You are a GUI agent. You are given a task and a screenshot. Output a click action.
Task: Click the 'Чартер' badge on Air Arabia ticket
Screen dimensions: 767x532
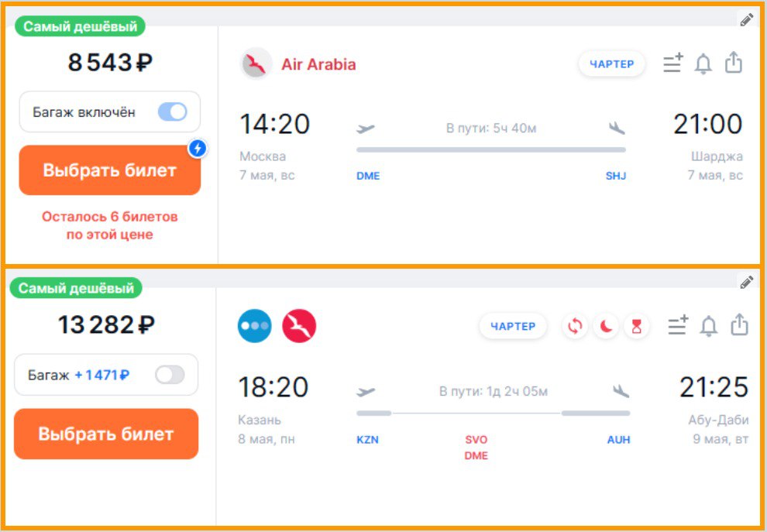pyautogui.click(x=611, y=64)
